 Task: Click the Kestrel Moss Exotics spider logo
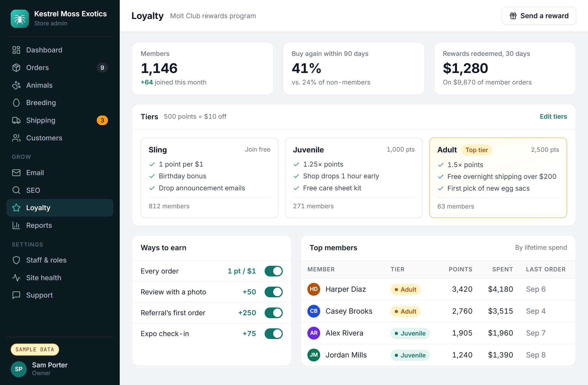pos(20,19)
